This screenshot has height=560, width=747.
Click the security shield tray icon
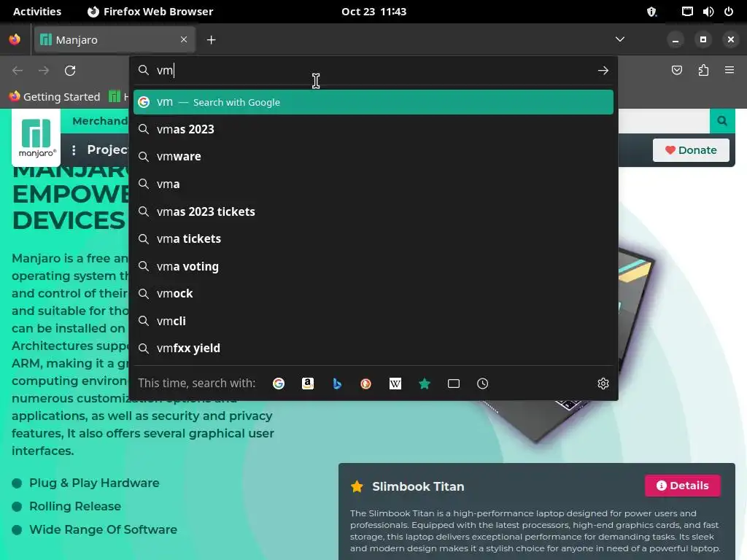(x=651, y=12)
